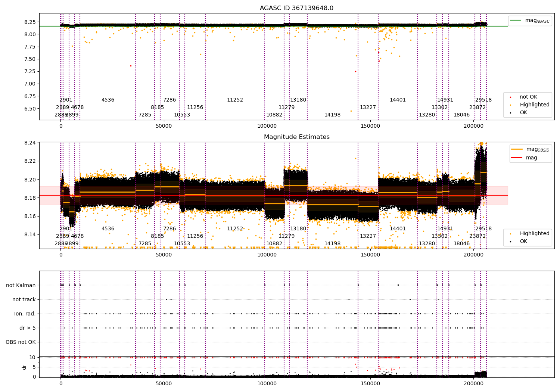
Task: Click obsid label '4536' in top plot
Action: [108, 100]
